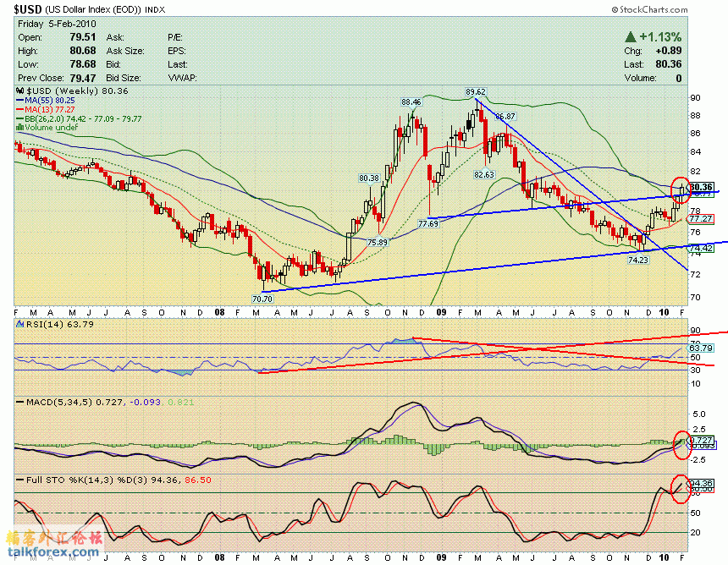Click the 63.79 RSI axis tag
This screenshot has height=565, width=728.
pyautogui.click(x=701, y=348)
